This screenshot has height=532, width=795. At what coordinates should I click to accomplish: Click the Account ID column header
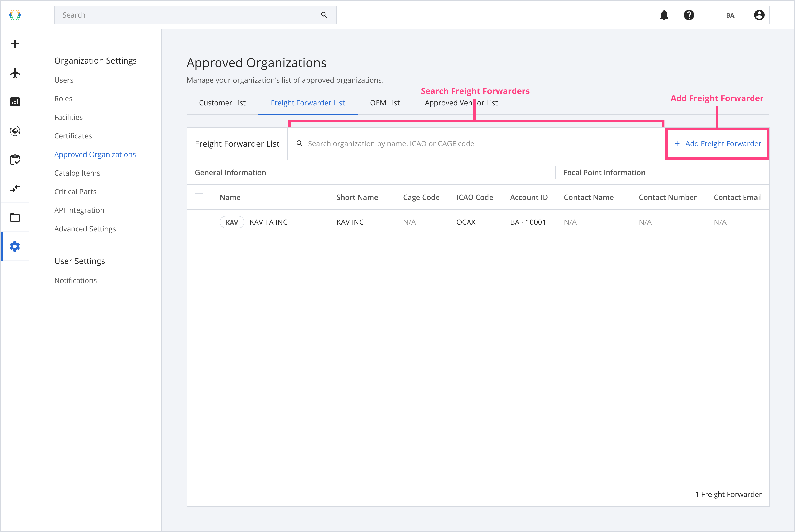click(x=529, y=197)
